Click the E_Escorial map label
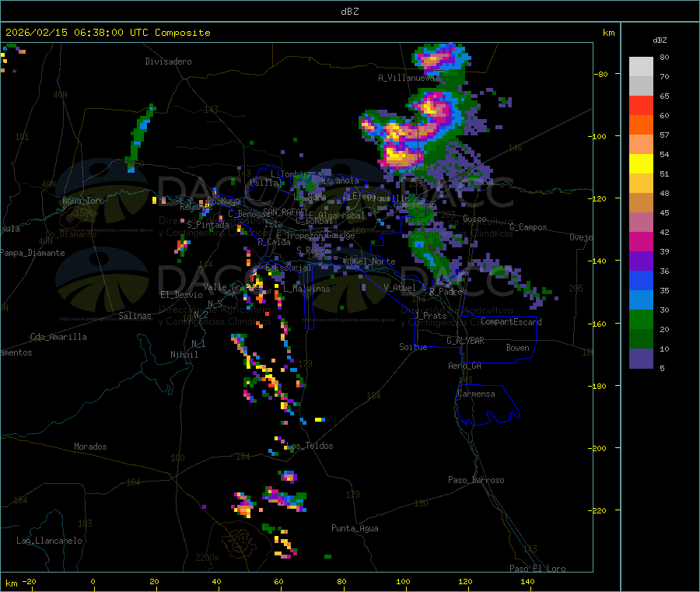 click(289, 268)
